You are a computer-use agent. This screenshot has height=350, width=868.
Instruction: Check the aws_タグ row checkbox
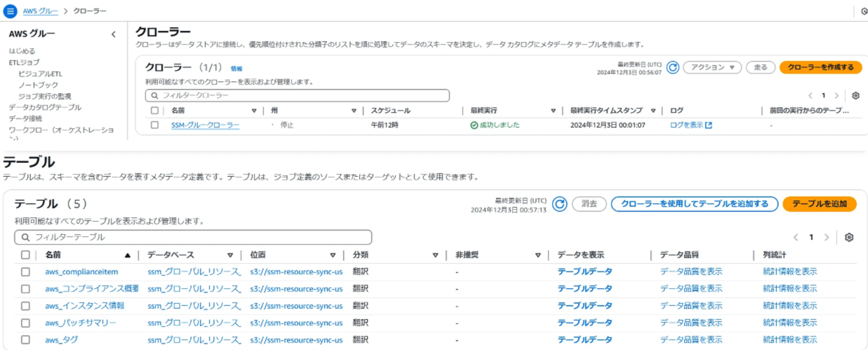pos(26,340)
